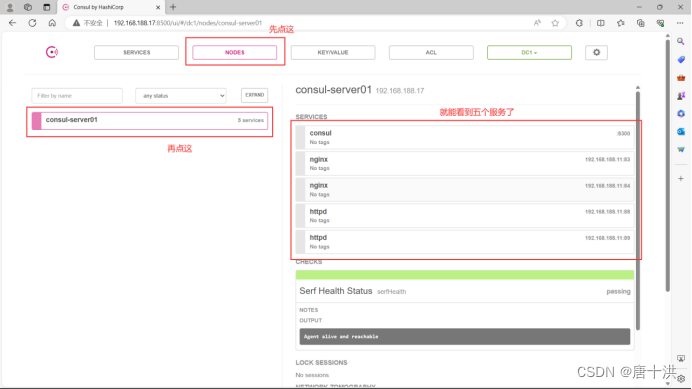The width and height of the screenshot is (692, 389).
Task: Click the passing status text
Action: (618, 291)
